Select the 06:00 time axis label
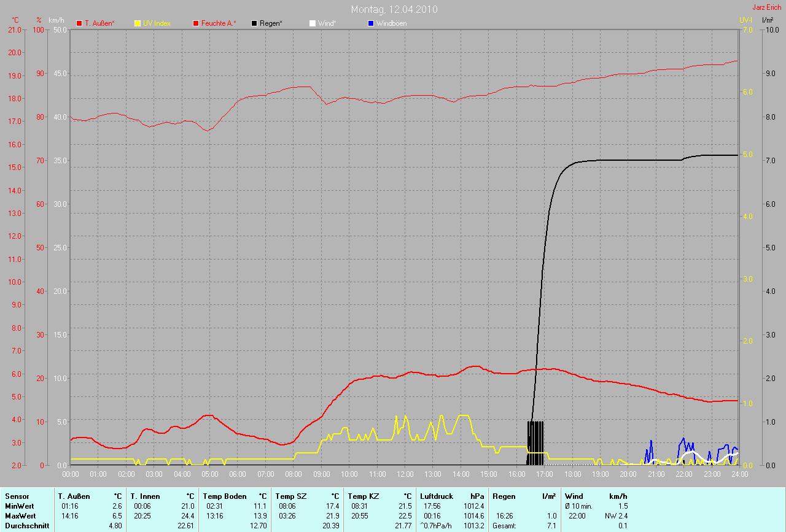Image resolution: width=786 pixels, height=532 pixels. coord(238,474)
